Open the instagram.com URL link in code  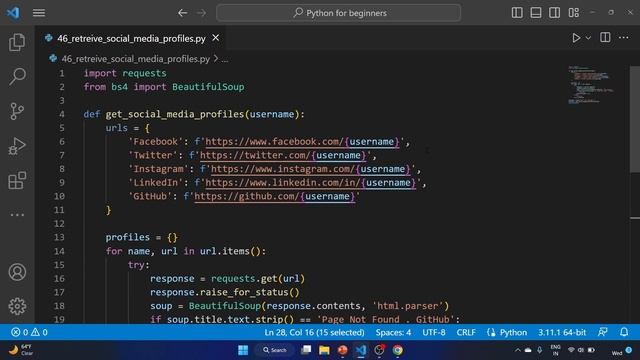310,169
